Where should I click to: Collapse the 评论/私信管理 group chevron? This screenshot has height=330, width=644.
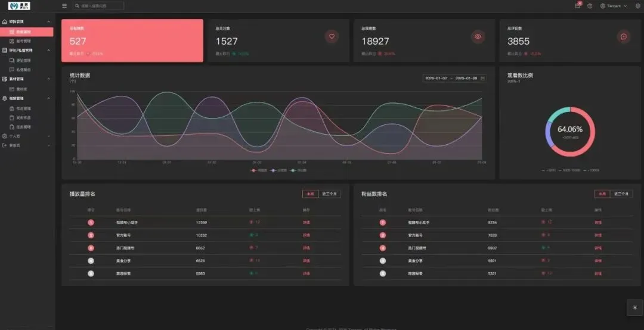(49, 51)
